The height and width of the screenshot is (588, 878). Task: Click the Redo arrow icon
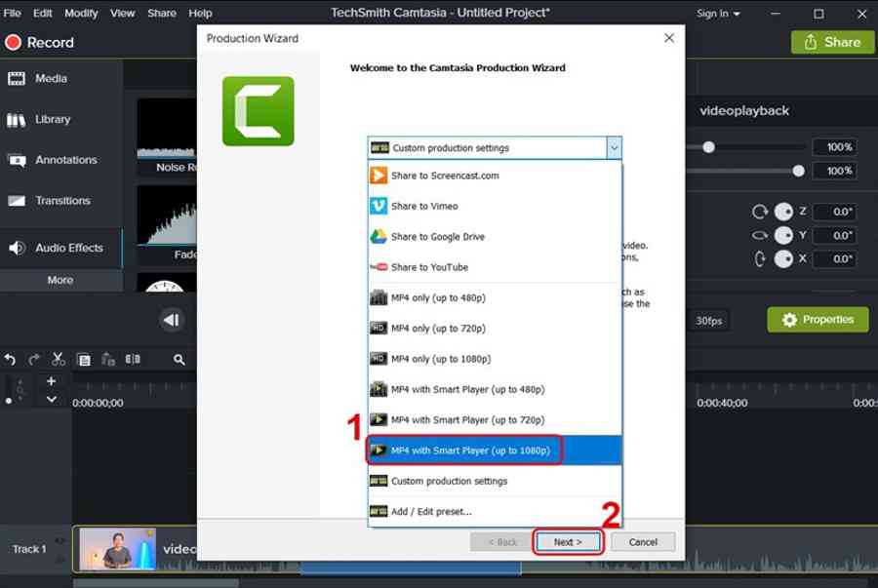tap(34, 359)
